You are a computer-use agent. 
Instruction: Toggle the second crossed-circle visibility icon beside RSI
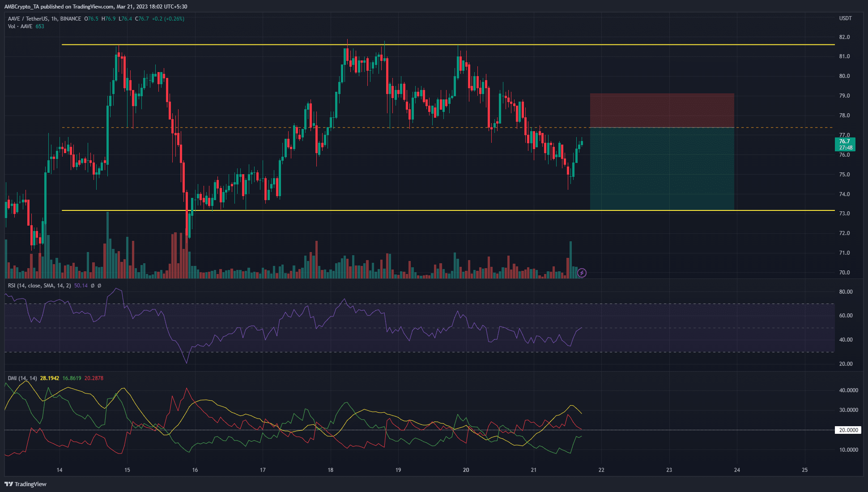tap(99, 286)
